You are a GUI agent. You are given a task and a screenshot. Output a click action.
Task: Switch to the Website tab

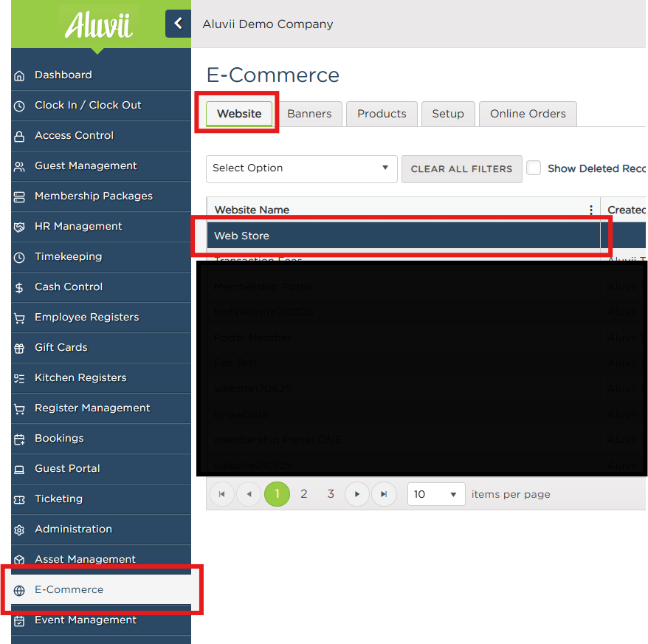[239, 114]
